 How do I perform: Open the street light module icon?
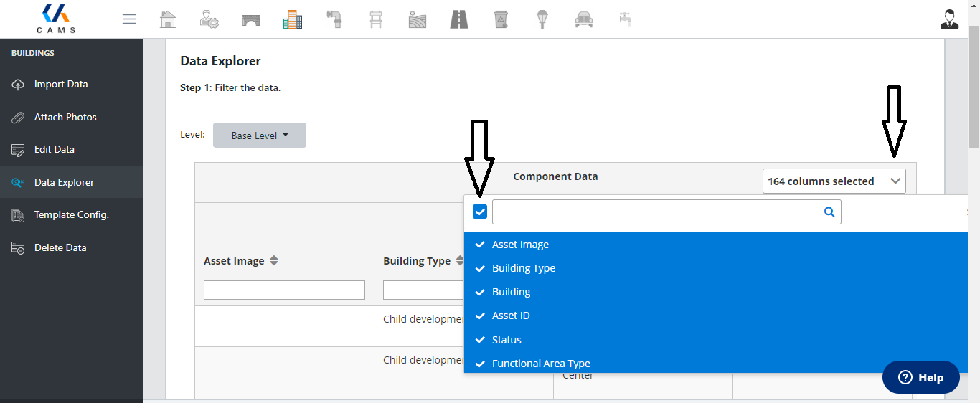tap(542, 19)
